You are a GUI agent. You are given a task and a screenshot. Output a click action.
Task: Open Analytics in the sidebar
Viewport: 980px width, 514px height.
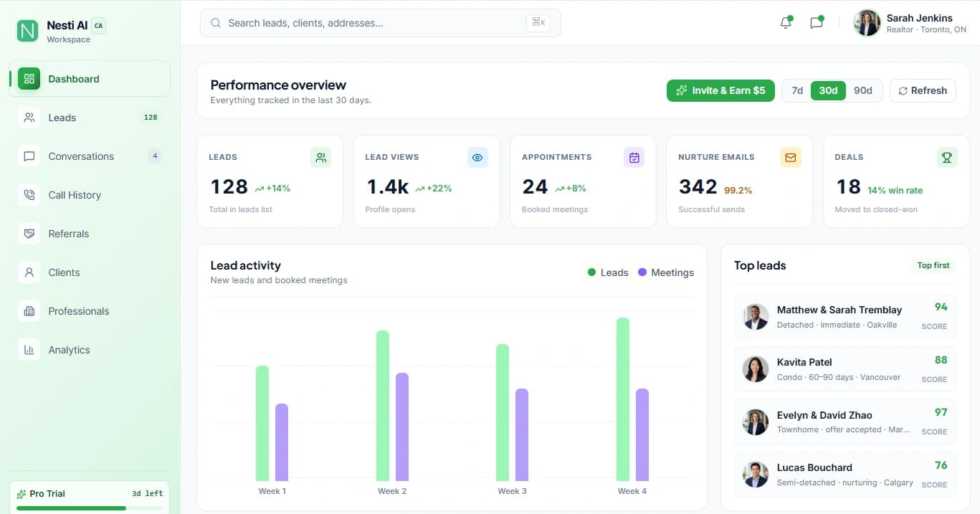click(x=90, y=350)
